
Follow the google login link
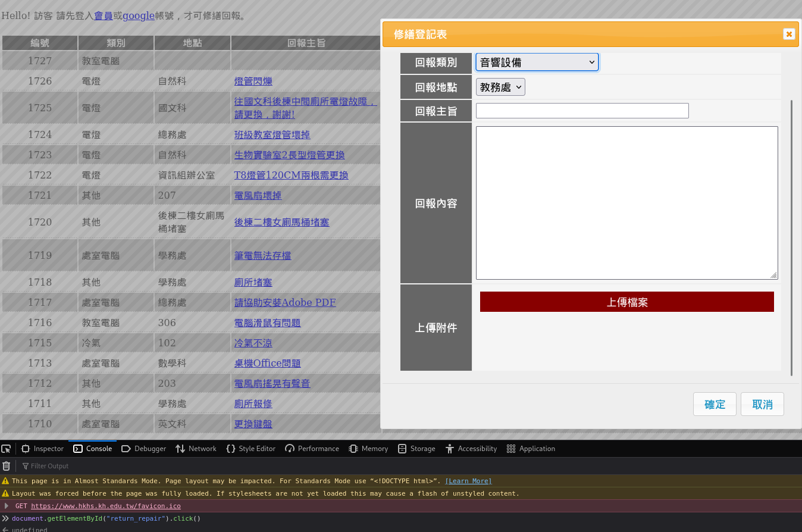pos(139,15)
